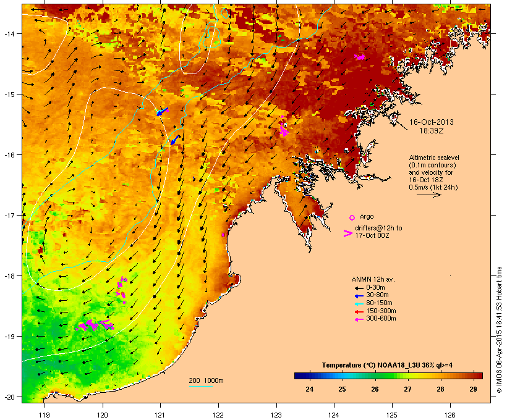
Task: Click the 16-Oct-2013 date label
Action: point(432,122)
